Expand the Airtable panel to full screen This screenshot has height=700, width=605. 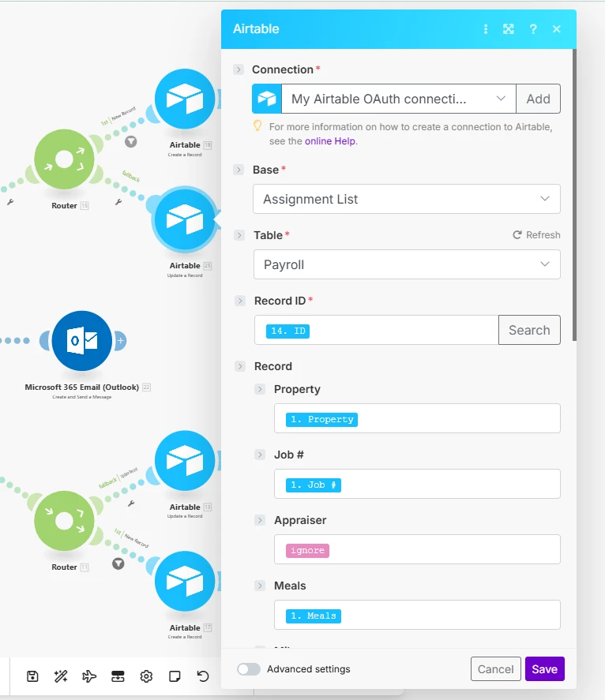tap(509, 29)
